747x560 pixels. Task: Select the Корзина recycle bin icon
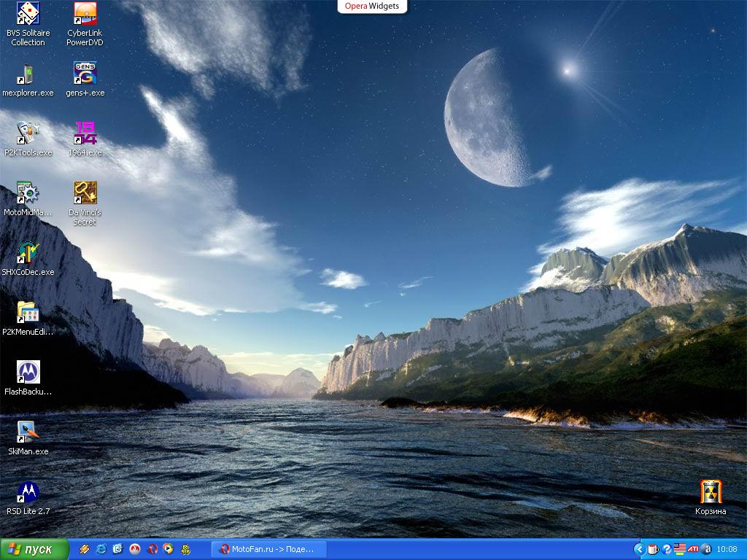coord(711,498)
